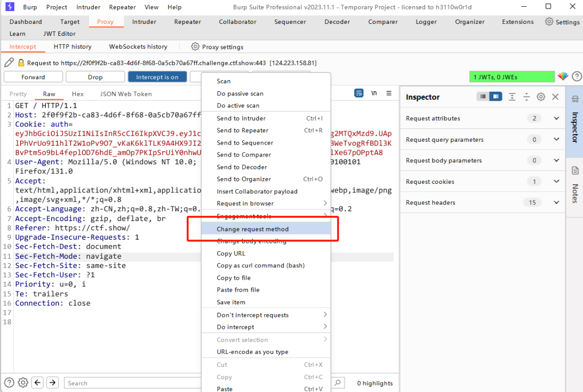Toggle word wrap icon in message editor

(359, 94)
